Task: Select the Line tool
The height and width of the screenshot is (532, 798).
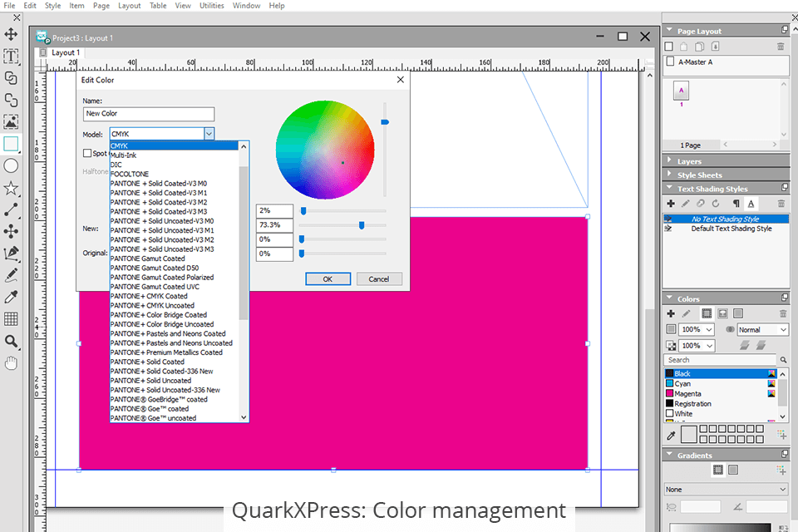Action: click(x=11, y=209)
